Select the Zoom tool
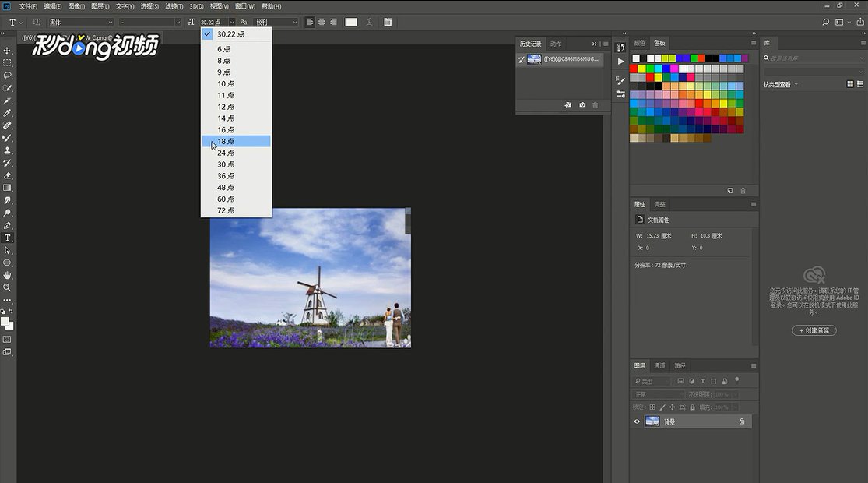The width and height of the screenshot is (868, 483). tap(7, 288)
